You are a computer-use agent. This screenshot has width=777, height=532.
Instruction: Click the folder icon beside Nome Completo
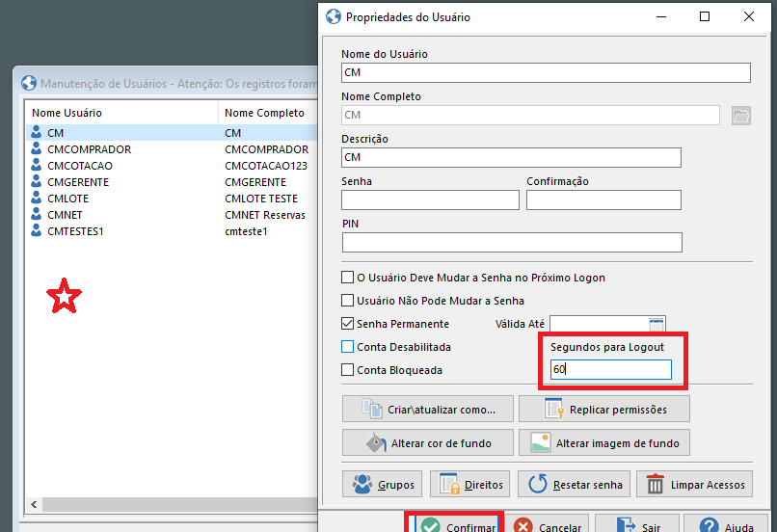(x=740, y=116)
